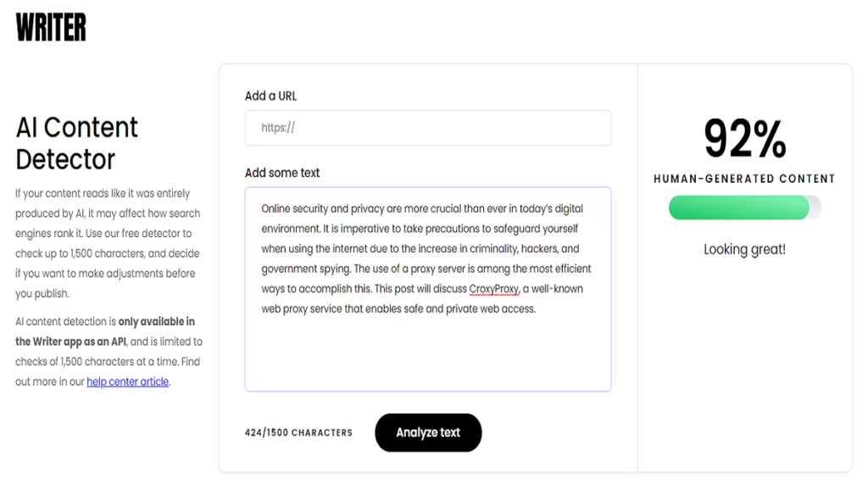The image size is (868, 488).
Task: Open the help center article link
Action: (127, 381)
